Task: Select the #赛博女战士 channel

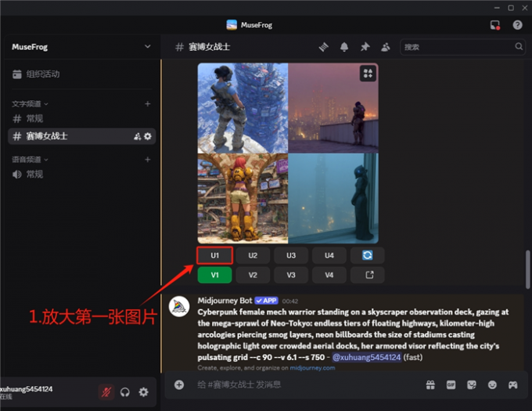Action: click(x=82, y=136)
